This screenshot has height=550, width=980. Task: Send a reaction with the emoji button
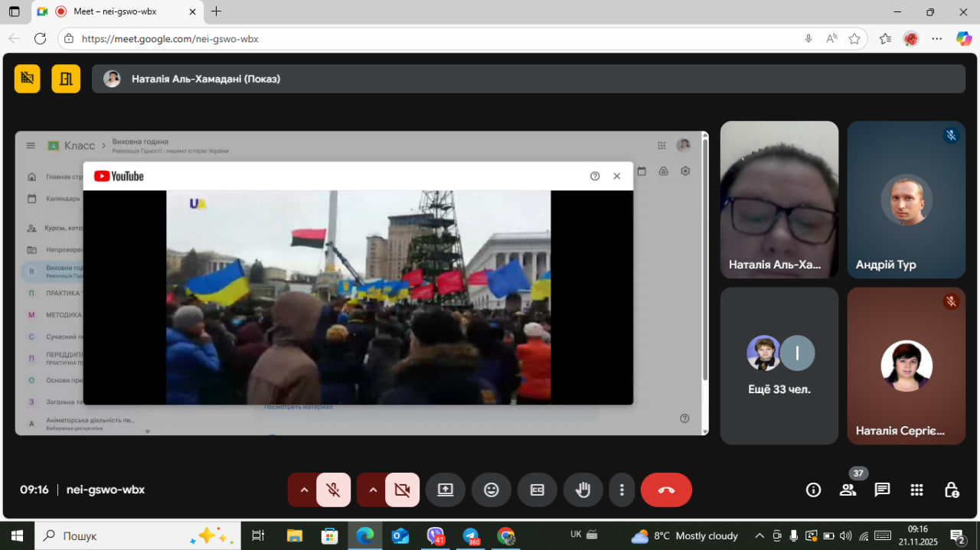492,490
